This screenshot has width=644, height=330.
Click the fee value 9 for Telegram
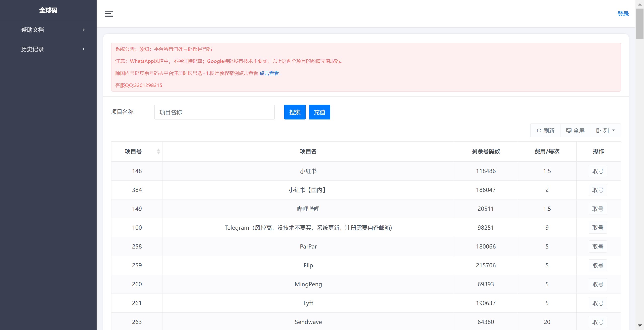coord(547,228)
